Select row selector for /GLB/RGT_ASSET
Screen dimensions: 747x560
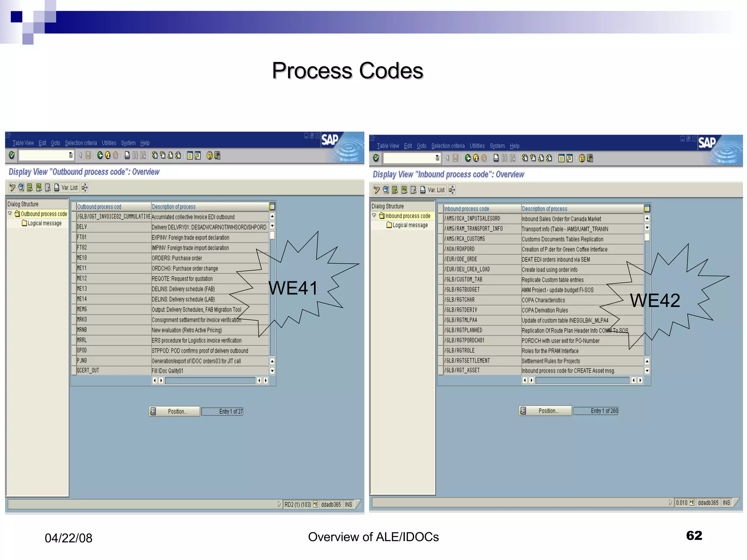[441, 370]
